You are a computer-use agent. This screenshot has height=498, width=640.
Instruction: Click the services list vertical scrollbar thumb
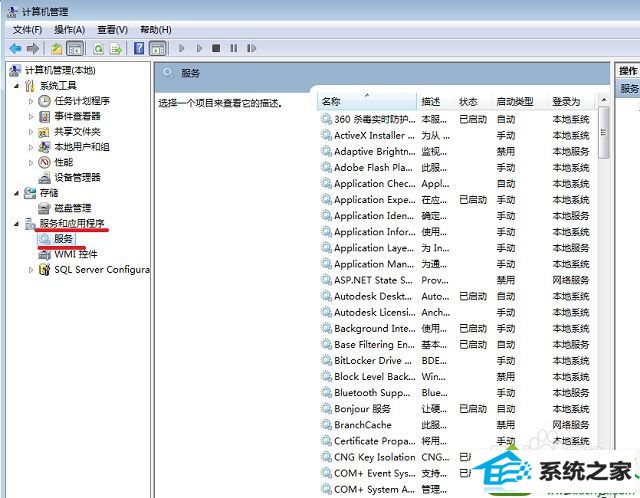(604, 132)
